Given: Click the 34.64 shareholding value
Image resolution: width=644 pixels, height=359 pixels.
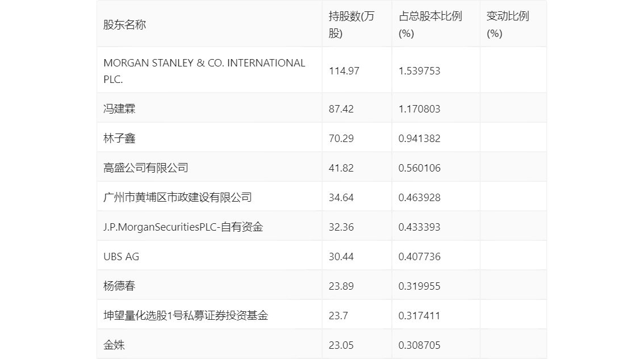Looking at the screenshot, I should [x=341, y=198].
